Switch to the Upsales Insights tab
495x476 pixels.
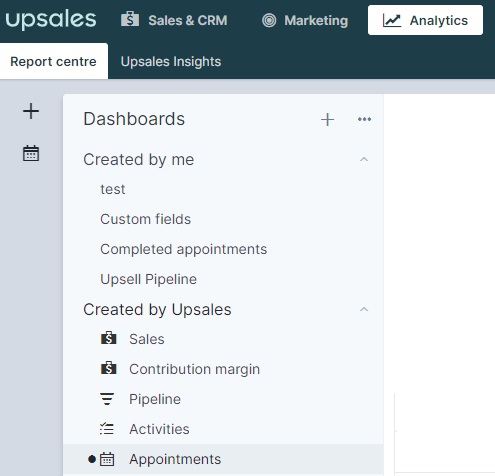pos(171,61)
